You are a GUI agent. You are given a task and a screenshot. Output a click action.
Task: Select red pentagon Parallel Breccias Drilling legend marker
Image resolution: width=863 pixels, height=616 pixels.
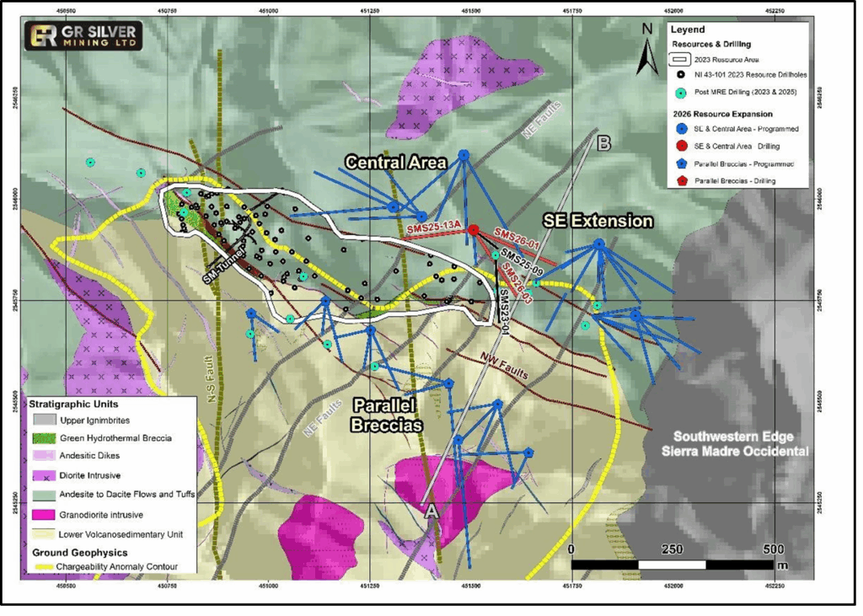click(x=682, y=181)
